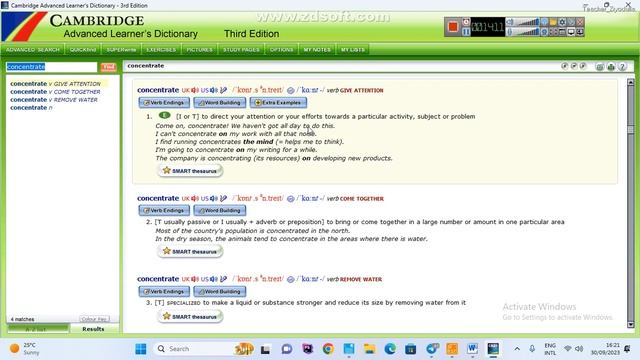Open the MY LISTS tab
The width and height of the screenshot is (640, 360).
353,50
